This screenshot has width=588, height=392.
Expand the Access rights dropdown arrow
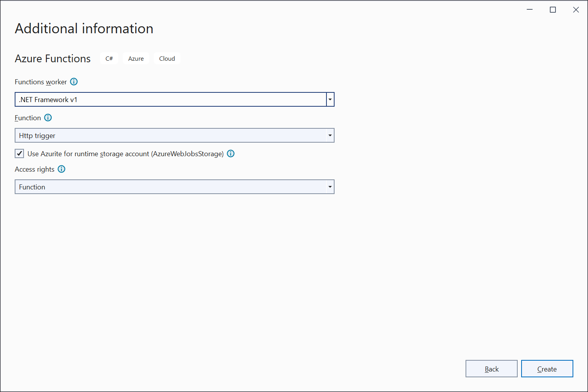click(330, 187)
